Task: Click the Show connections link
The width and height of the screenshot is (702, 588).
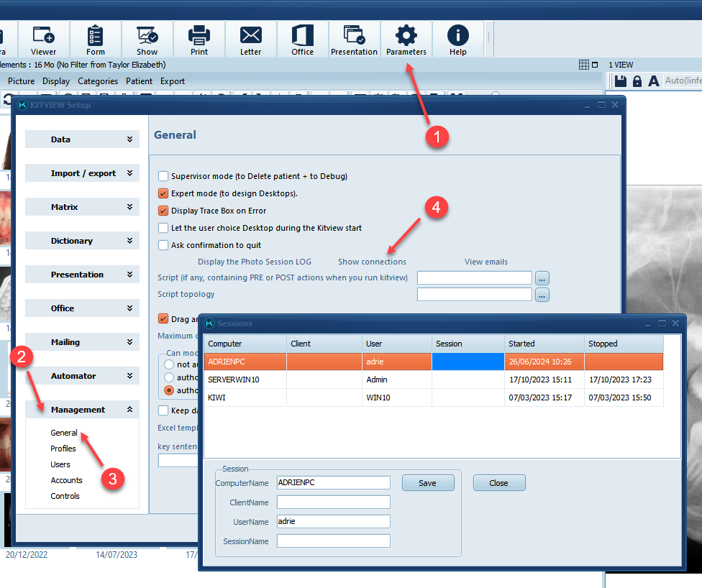Action: pos(372,262)
